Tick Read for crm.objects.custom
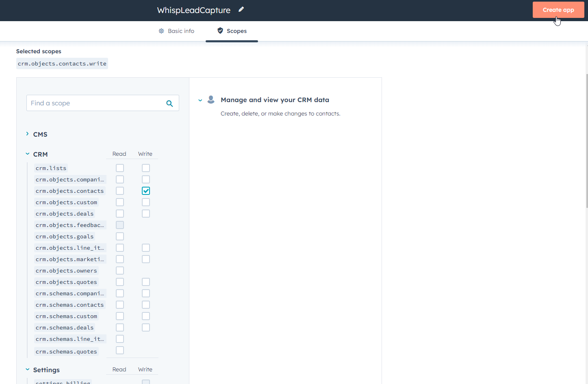The width and height of the screenshot is (588, 384). pos(120,202)
